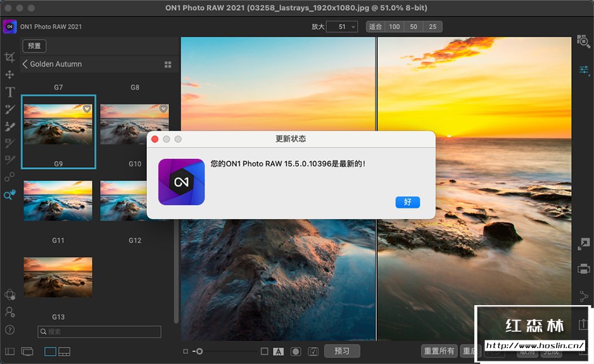Click the checkmark soft proof icon
Viewport: 594px width, 364px height.
(x=313, y=351)
